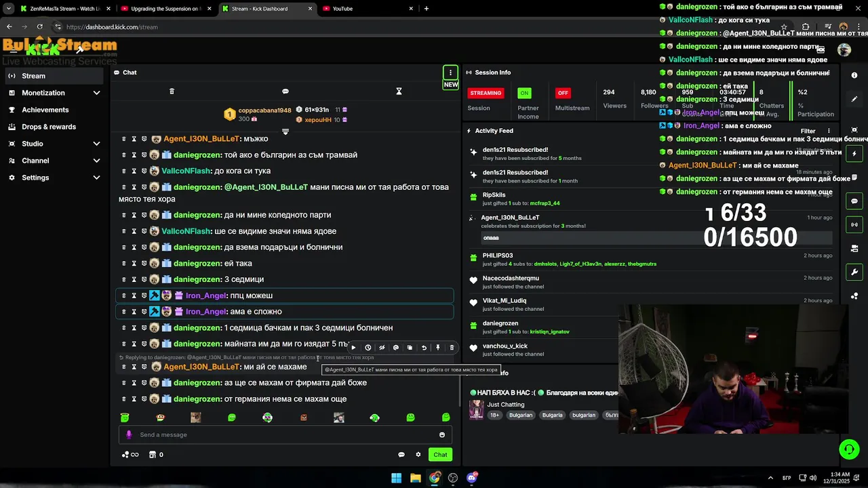Open the Activity Feed Filter
Screen dimensions: 868x488
(x=808, y=131)
